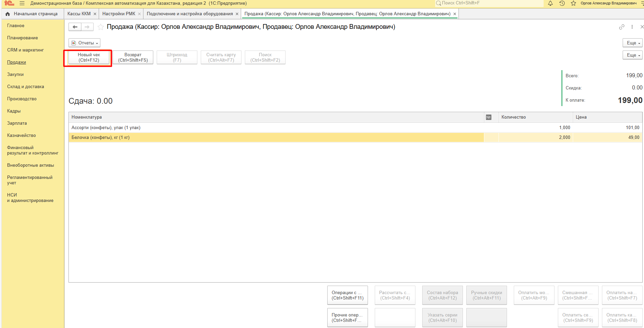Expand the lower Еще dropdown
Screen dimensions: 644x328
pos(632,55)
